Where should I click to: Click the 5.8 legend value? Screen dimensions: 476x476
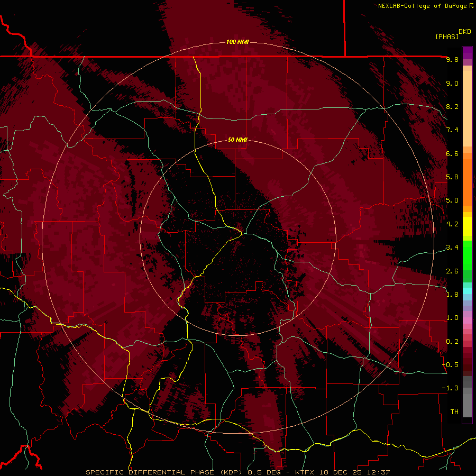(x=452, y=177)
